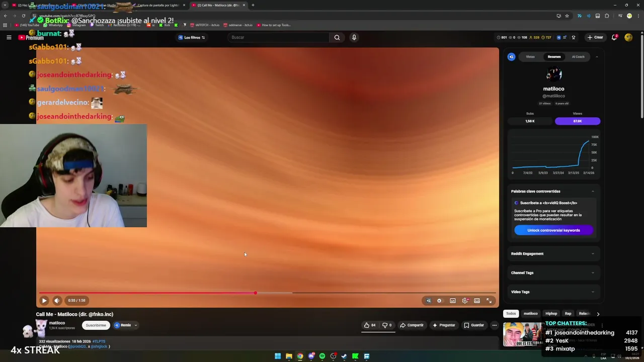
Task: Click the vidIQ trophy icon
Action: (x=573, y=37)
